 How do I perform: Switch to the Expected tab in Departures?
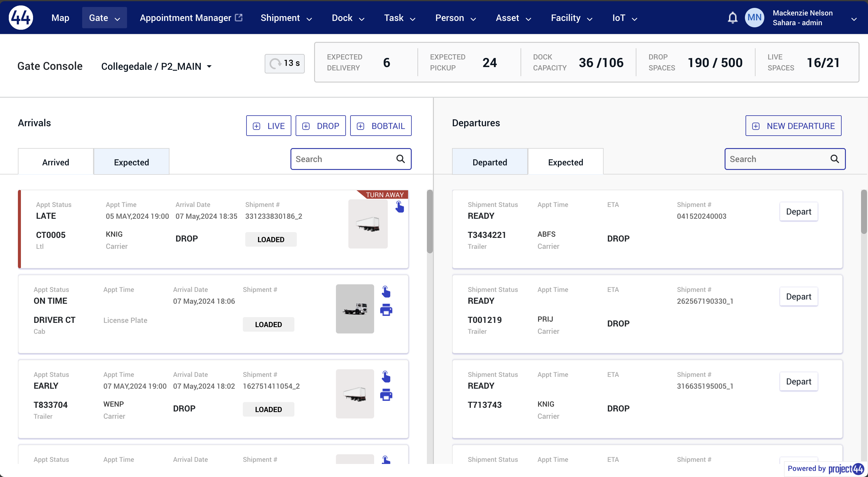565,162
